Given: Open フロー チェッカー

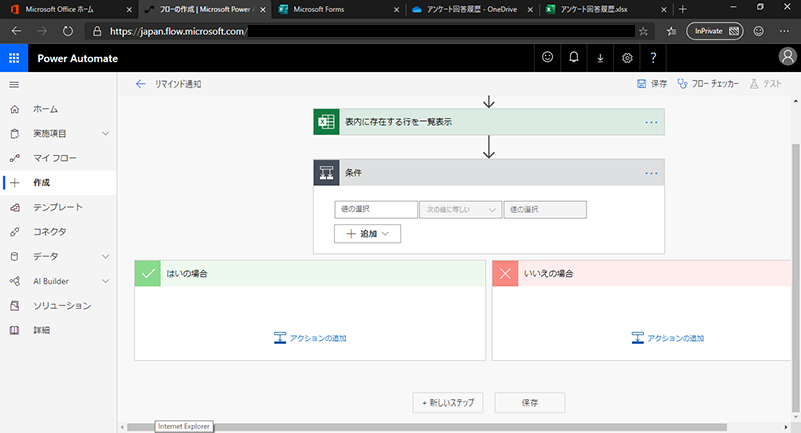Looking at the screenshot, I should point(708,84).
